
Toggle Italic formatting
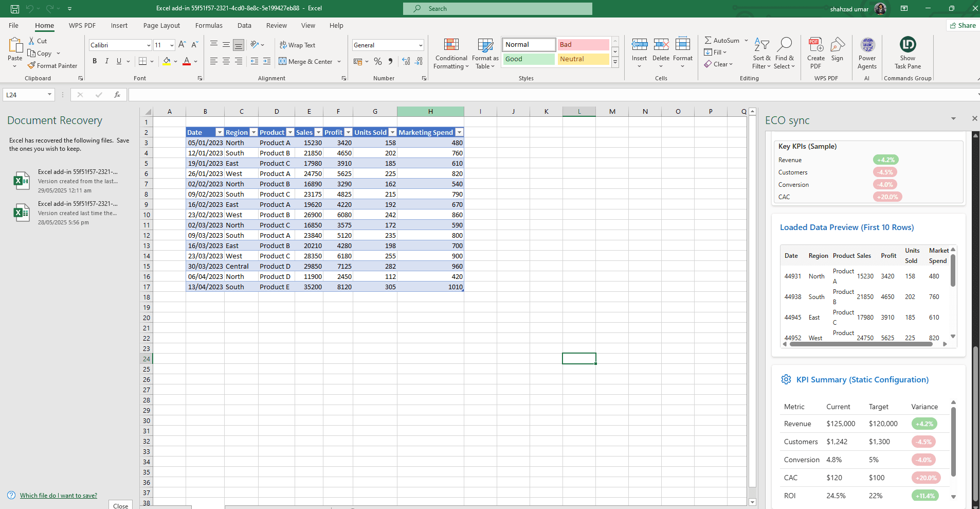[x=107, y=61]
